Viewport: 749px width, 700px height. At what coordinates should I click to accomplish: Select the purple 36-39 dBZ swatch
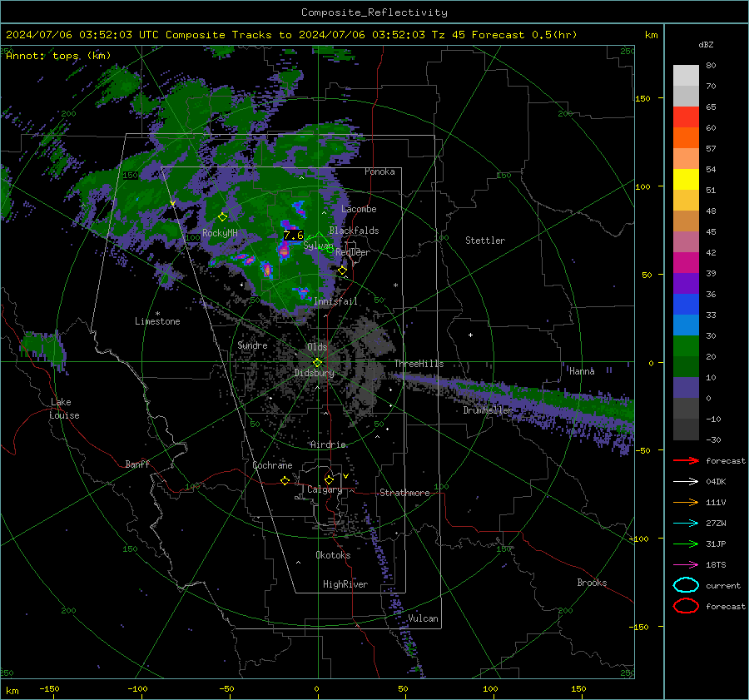[x=686, y=283]
